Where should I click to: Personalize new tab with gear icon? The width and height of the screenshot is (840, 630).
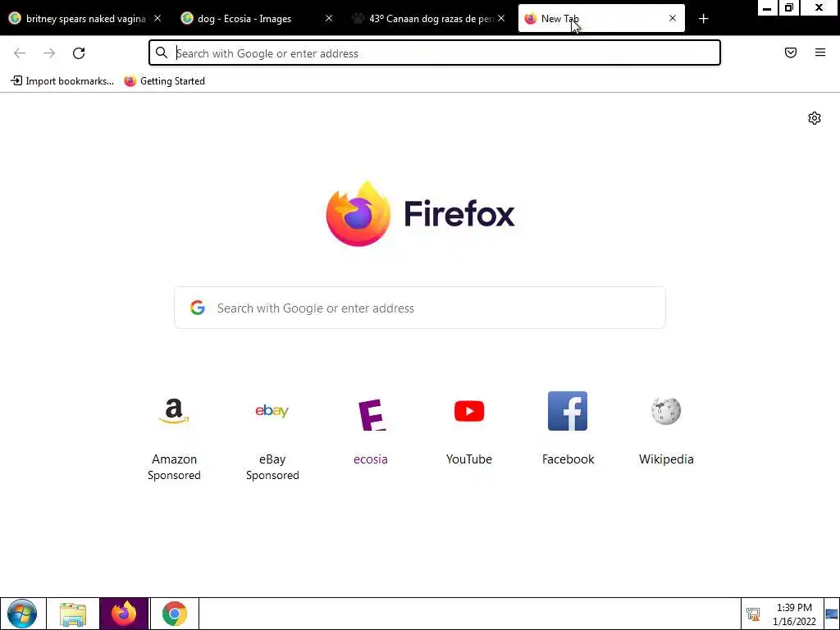pos(815,118)
